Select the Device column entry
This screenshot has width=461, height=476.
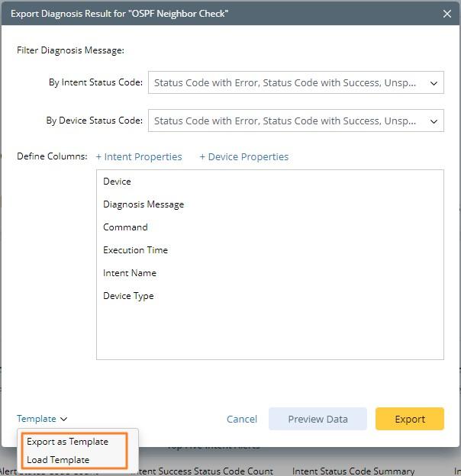click(x=118, y=182)
